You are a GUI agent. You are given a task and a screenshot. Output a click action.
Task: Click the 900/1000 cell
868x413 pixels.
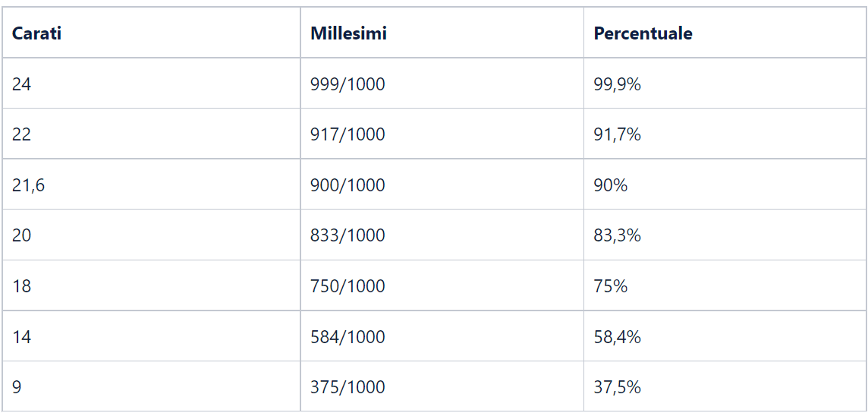point(348,185)
